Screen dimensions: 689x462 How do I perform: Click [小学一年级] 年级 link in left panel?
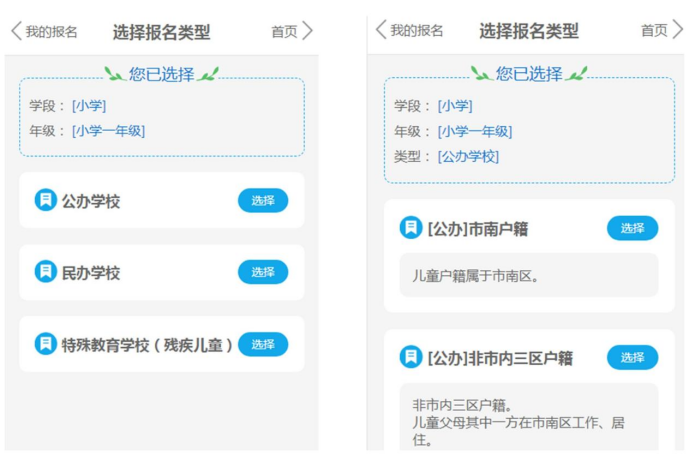(x=109, y=131)
